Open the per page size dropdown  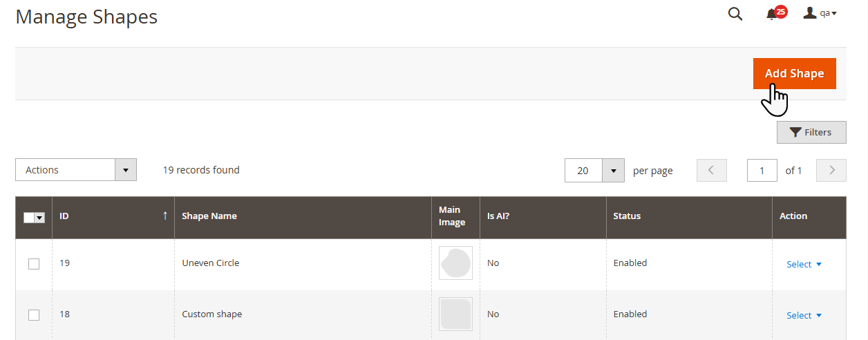613,170
